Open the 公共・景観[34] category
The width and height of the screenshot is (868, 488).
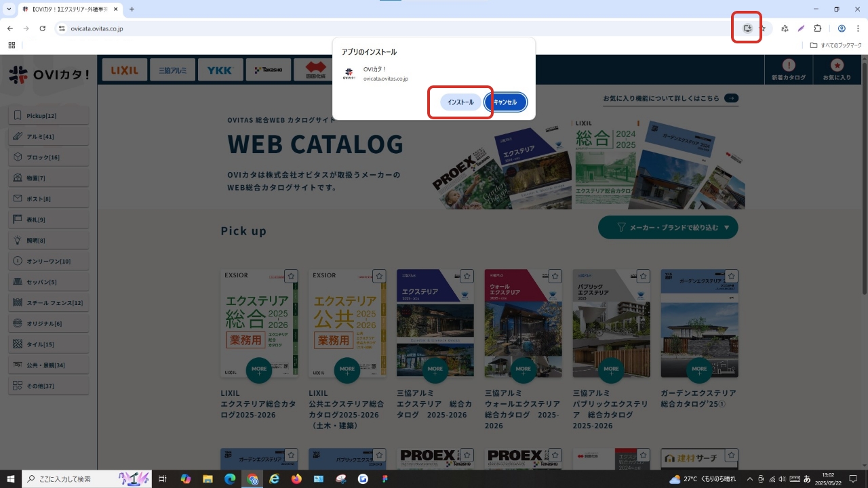pos(49,365)
